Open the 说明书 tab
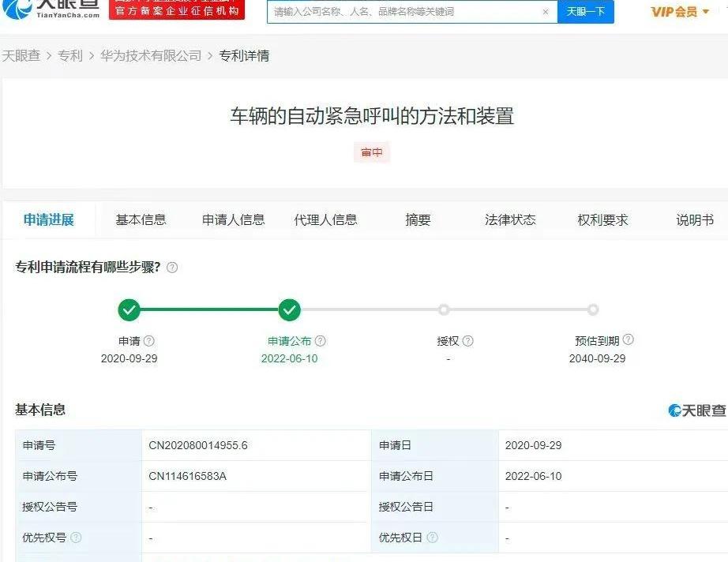 (695, 219)
